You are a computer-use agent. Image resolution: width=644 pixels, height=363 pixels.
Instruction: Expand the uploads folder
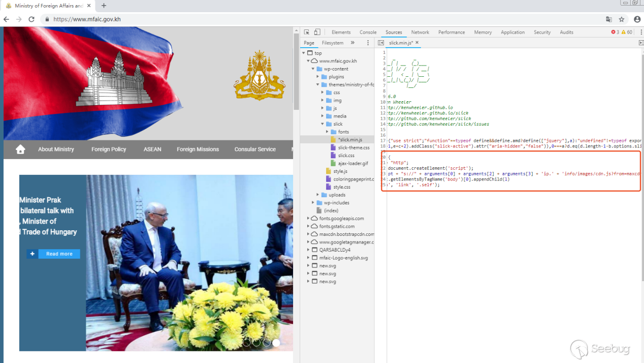pos(318,195)
